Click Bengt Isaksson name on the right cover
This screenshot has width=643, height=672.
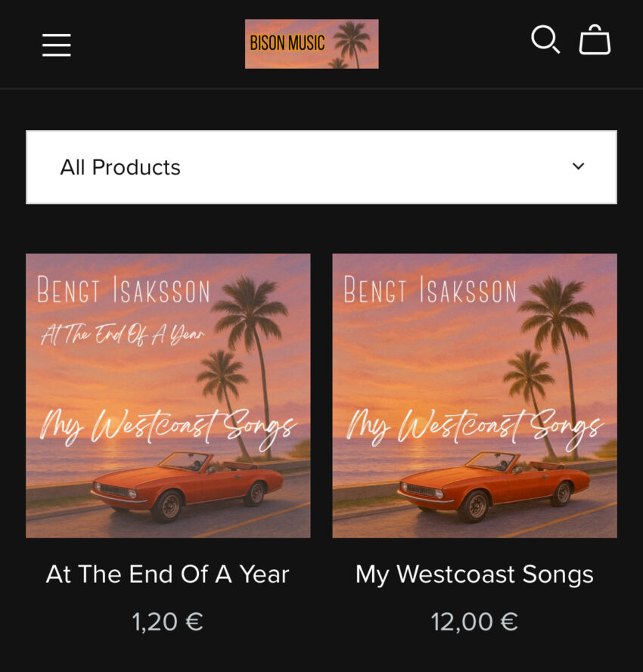[x=430, y=290]
